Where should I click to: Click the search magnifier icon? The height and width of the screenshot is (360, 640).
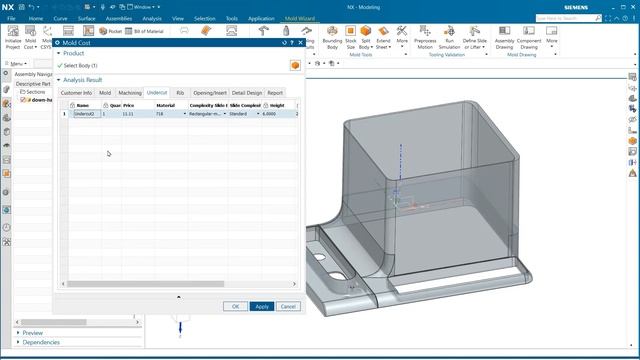pos(598,18)
